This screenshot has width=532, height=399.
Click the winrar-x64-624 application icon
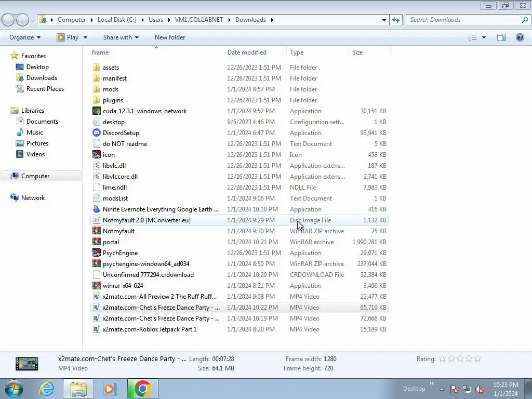tap(96, 285)
